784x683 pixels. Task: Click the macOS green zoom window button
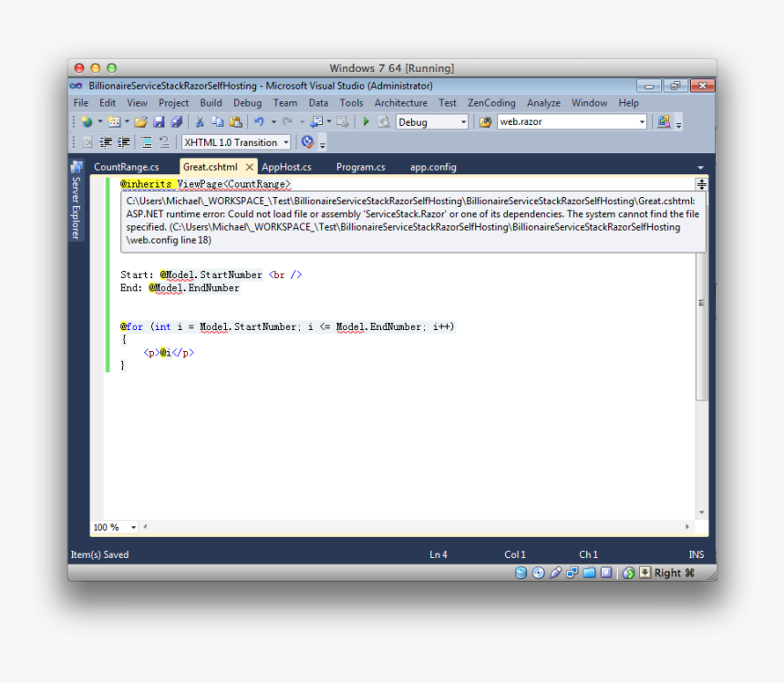click(x=111, y=68)
